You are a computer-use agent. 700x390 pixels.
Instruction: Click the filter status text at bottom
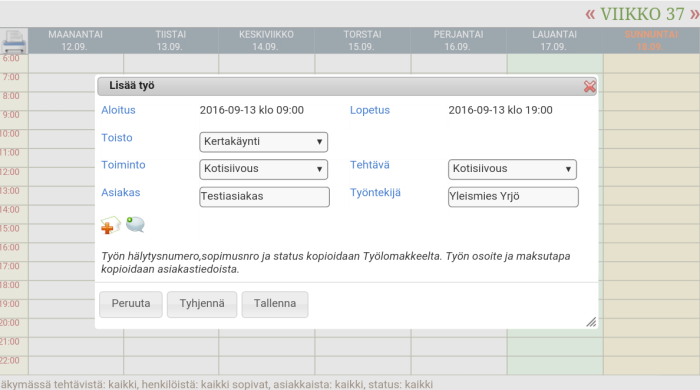(x=217, y=384)
